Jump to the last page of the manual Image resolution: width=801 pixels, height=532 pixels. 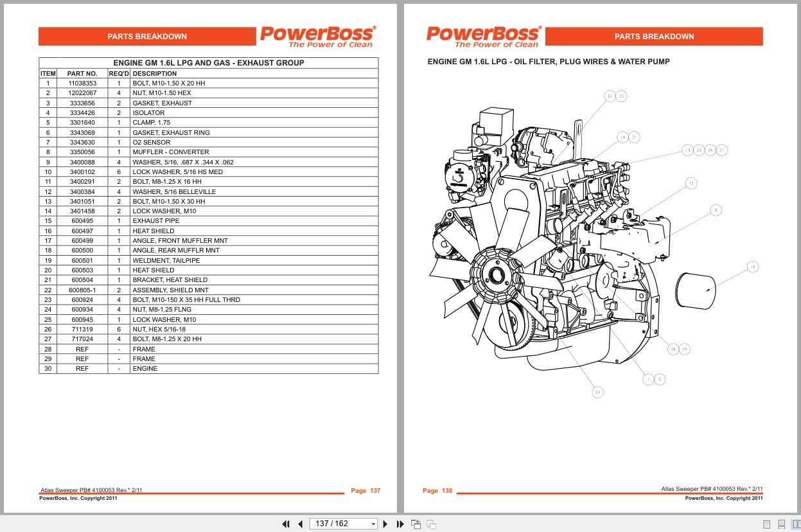(400, 524)
